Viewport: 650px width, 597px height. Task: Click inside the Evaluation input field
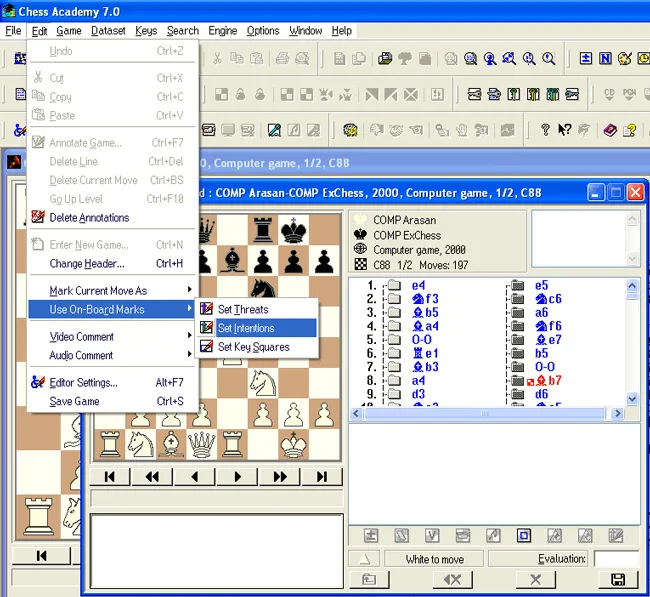point(615,559)
